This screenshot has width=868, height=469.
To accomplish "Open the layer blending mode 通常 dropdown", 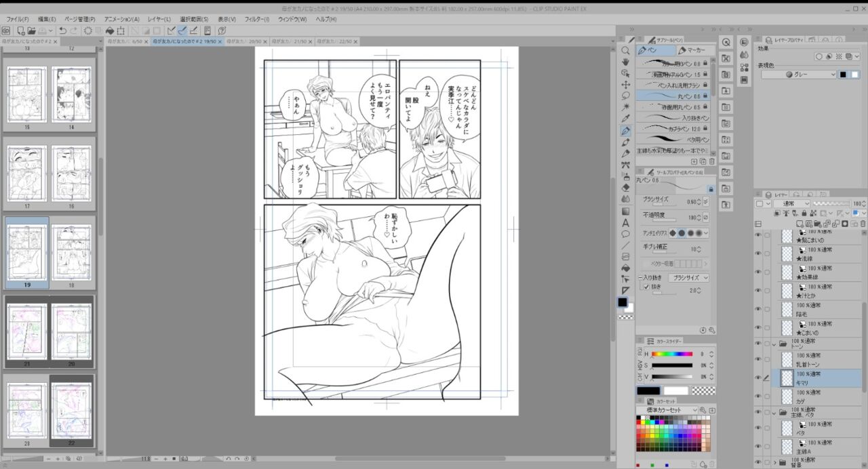I will 791,203.
